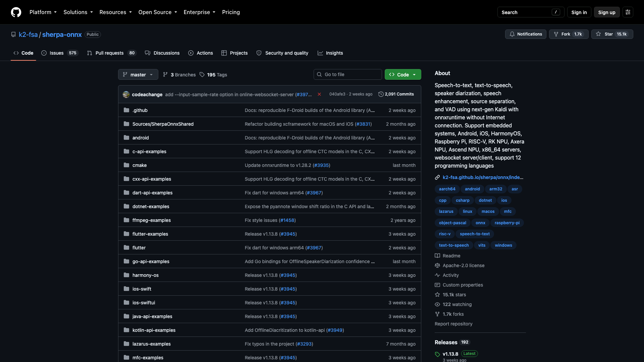The image size is (644, 362).
Task: Click the folder icon beside Sources/SherpaOnnxShared
Action: pyautogui.click(x=126, y=124)
